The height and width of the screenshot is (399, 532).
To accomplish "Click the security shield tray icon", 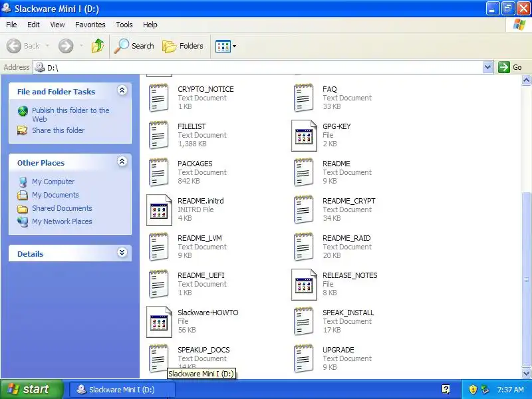I will pyautogui.click(x=473, y=390).
